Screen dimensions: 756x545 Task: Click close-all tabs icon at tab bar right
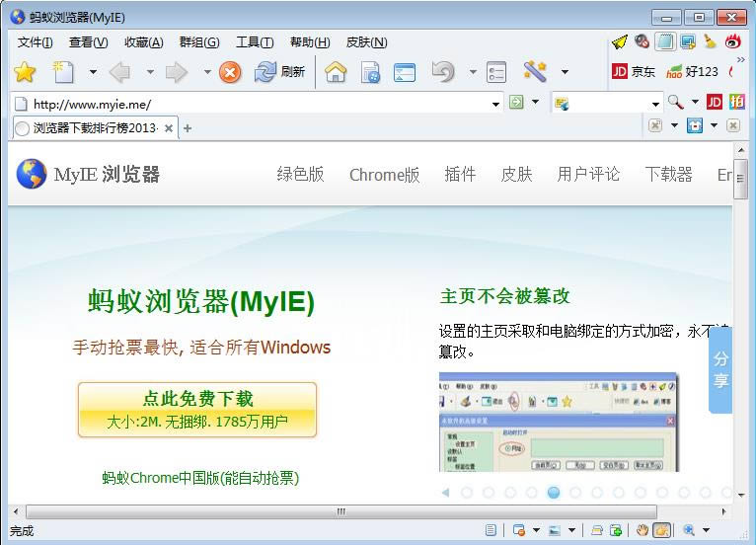point(733,125)
